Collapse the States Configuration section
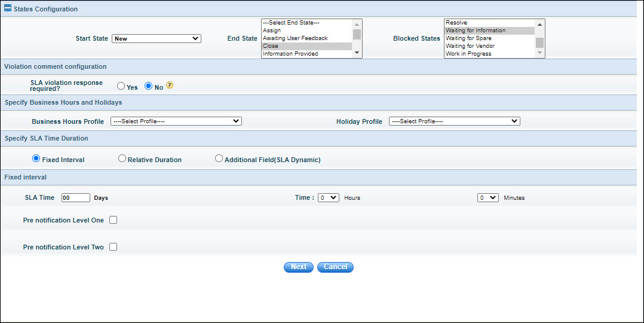 [8, 9]
